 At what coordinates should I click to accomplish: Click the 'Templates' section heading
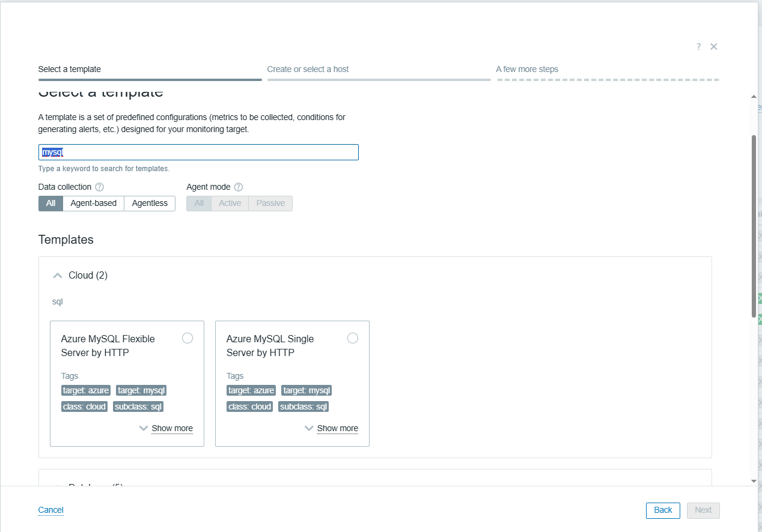click(66, 240)
